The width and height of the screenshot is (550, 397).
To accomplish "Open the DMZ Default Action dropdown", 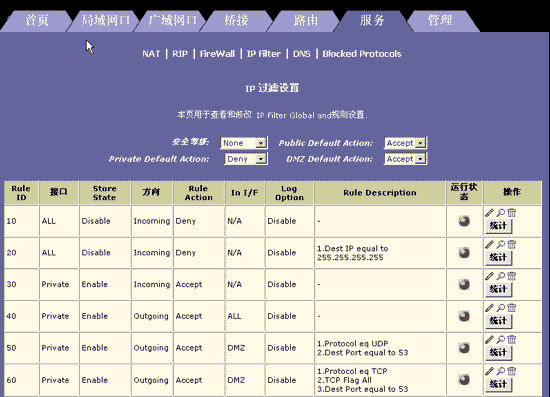I will [405, 159].
